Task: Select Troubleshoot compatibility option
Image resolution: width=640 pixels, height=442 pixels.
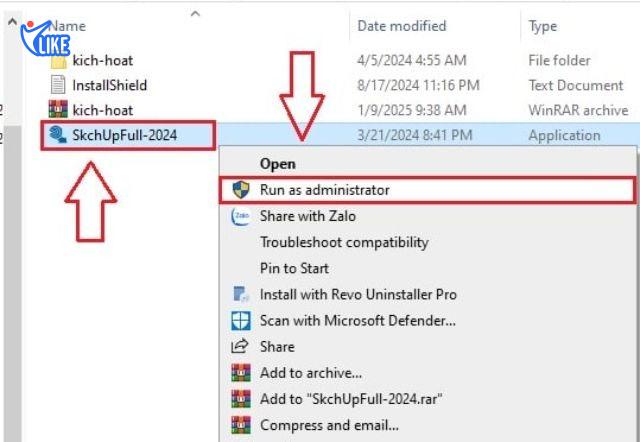Action: coord(344,242)
